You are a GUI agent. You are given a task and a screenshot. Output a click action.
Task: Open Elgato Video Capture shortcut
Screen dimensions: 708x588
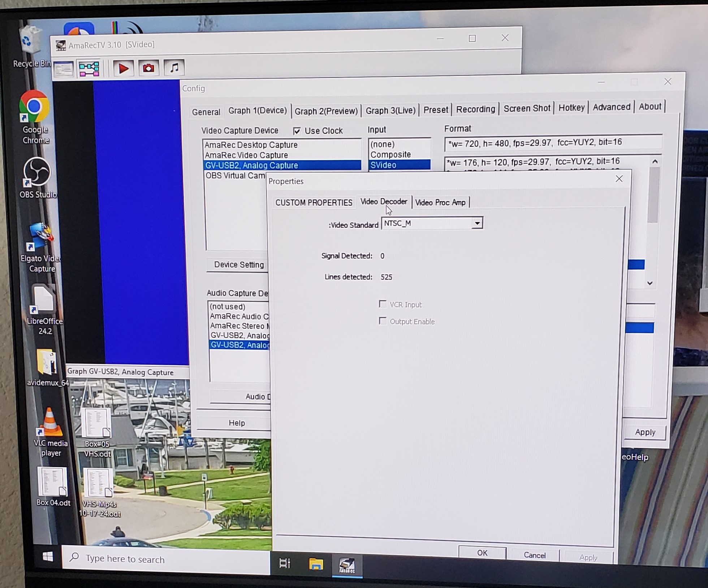click(x=41, y=247)
